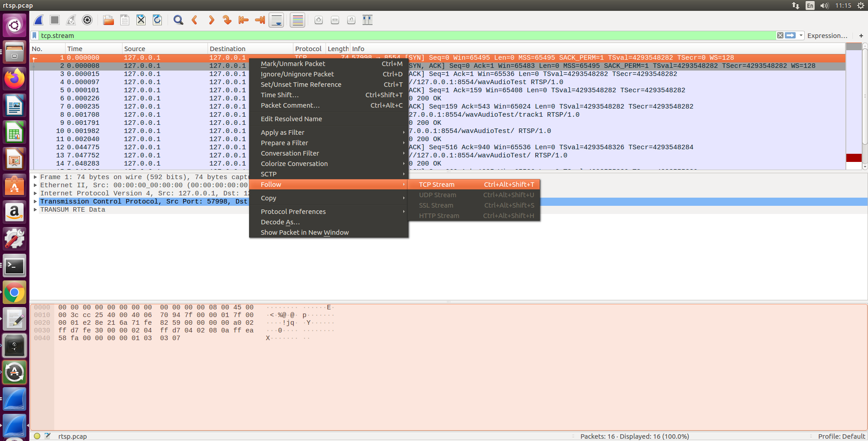Go forward in packet history
The image size is (868, 441).
pyautogui.click(x=211, y=20)
